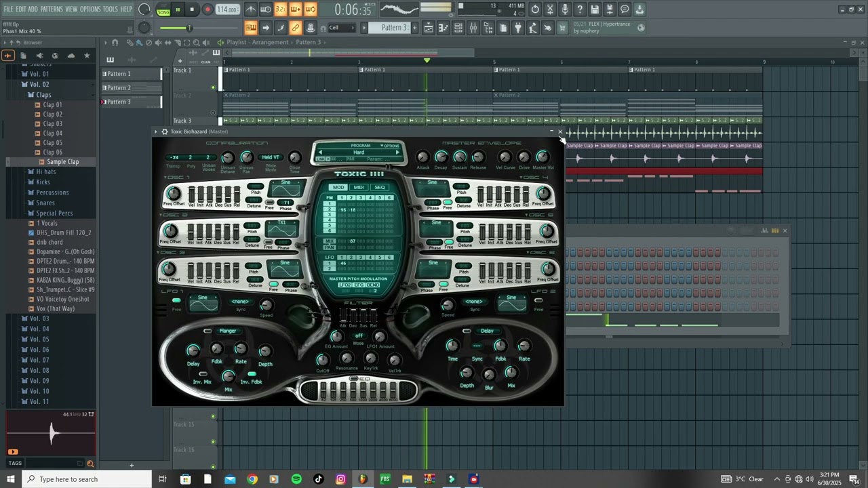This screenshot has width=868, height=488.
Task: Select Sample Clap in browser
Action: (62, 162)
